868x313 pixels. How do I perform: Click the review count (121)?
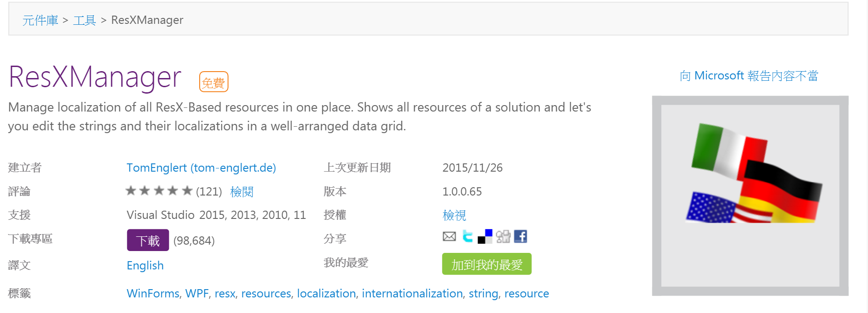[209, 191]
